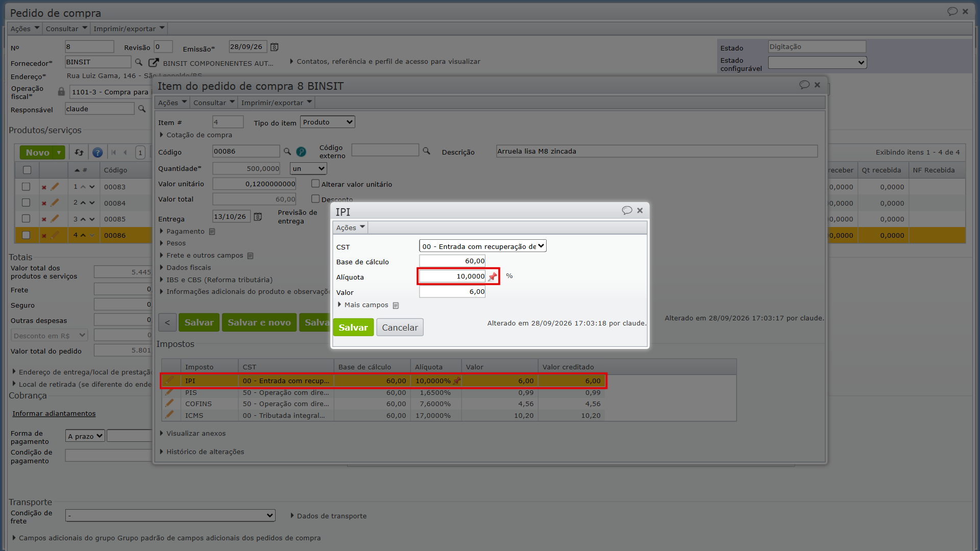The height and width of the screenshot is (551, 980).
Task: Edit IPI tax row pencil icon
Action: coord(169,380)
